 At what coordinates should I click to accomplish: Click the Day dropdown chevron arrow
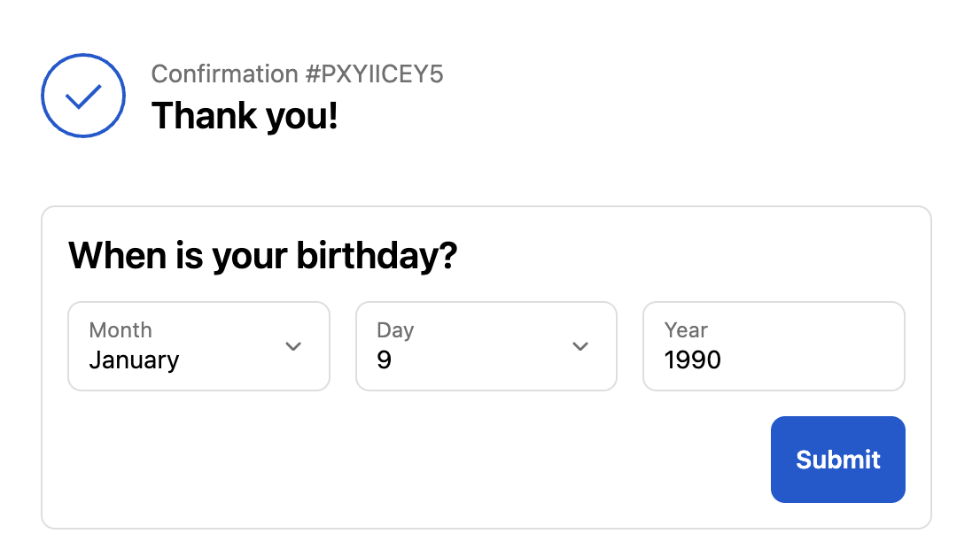[580, 346]
